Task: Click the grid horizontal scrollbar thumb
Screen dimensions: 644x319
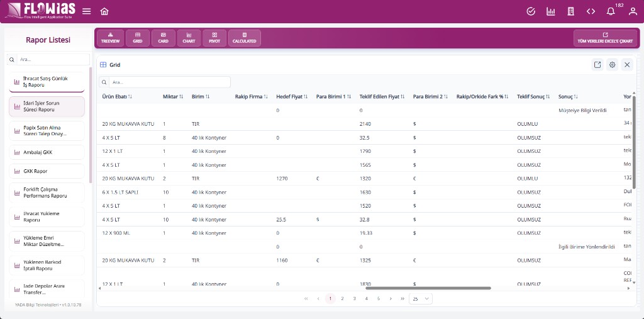Action: point(428,288)
